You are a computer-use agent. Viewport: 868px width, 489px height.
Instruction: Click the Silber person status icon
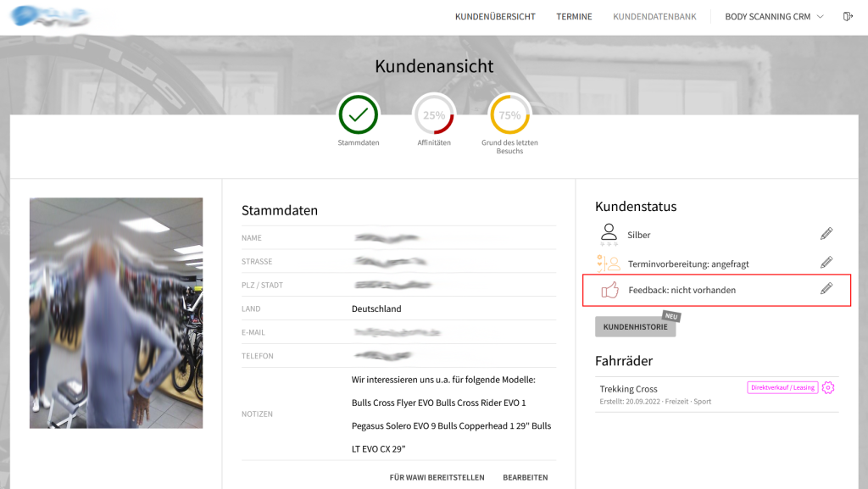[609, 233]
